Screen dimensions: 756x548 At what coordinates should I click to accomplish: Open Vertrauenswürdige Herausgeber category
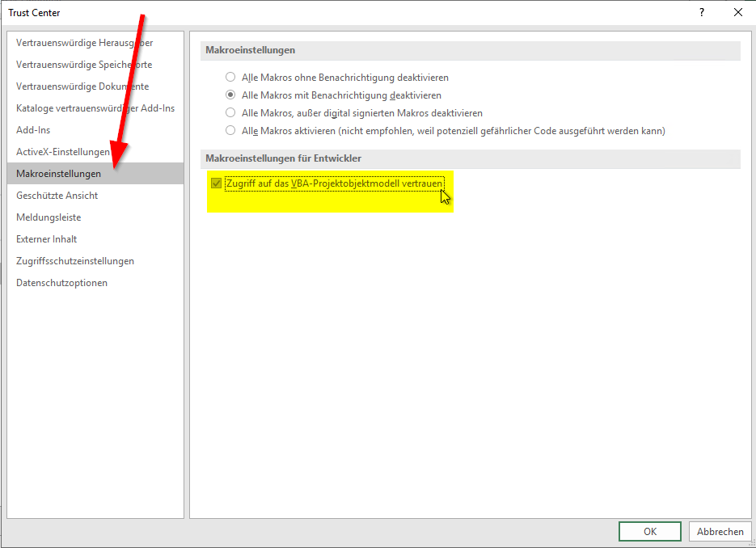(84, 43)
